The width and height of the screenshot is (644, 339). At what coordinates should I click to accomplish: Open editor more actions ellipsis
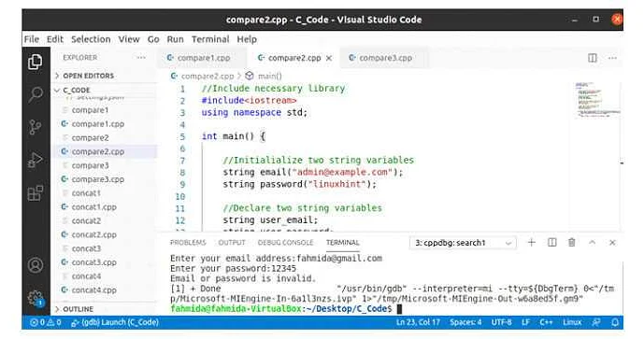pos(612,58)
